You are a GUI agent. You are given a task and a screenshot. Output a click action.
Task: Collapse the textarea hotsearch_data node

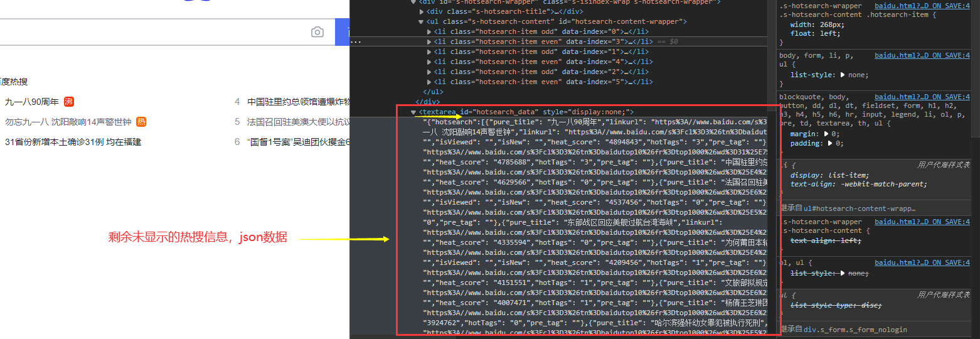(x=413, y=112)
